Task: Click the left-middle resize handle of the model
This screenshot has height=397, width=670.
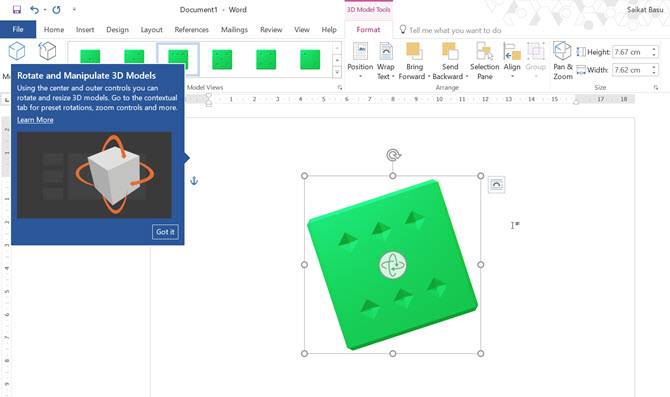Action: 304,265
